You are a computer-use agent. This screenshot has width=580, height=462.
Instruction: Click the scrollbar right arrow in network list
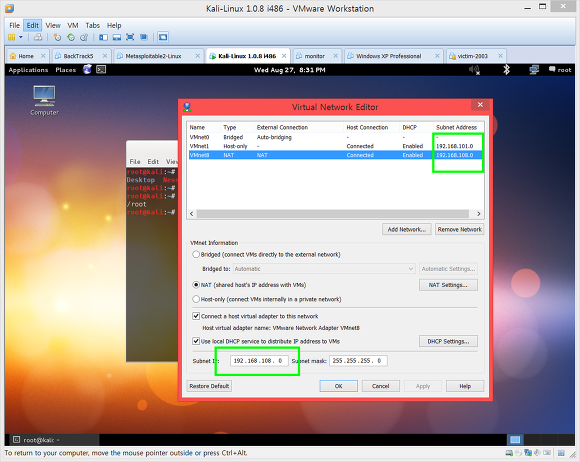tap(479, 214)
